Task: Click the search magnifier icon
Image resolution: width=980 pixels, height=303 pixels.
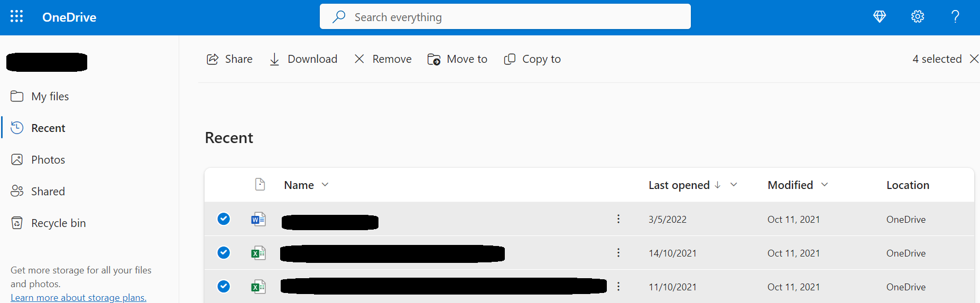Action: [x=339, y=17]
